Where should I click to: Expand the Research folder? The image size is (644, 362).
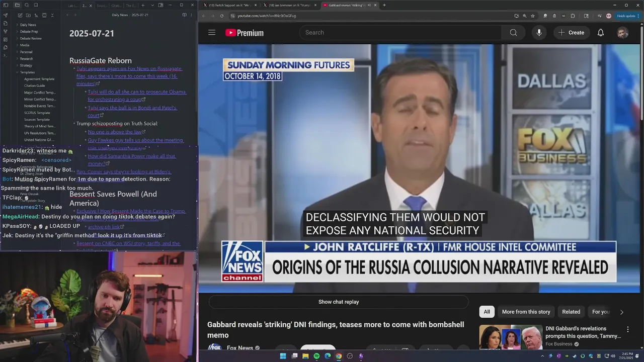point(26,59)
